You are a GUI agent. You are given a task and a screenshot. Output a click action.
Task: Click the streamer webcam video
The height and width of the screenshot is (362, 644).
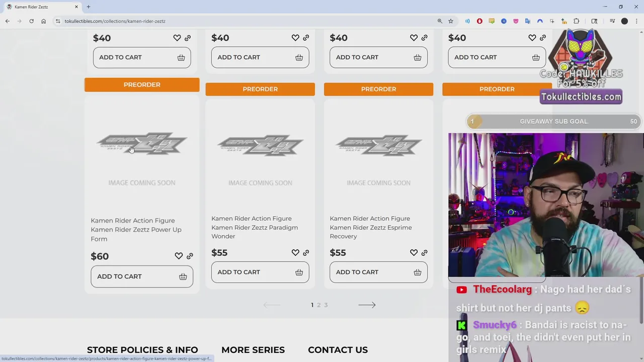(x=546, y=205)
